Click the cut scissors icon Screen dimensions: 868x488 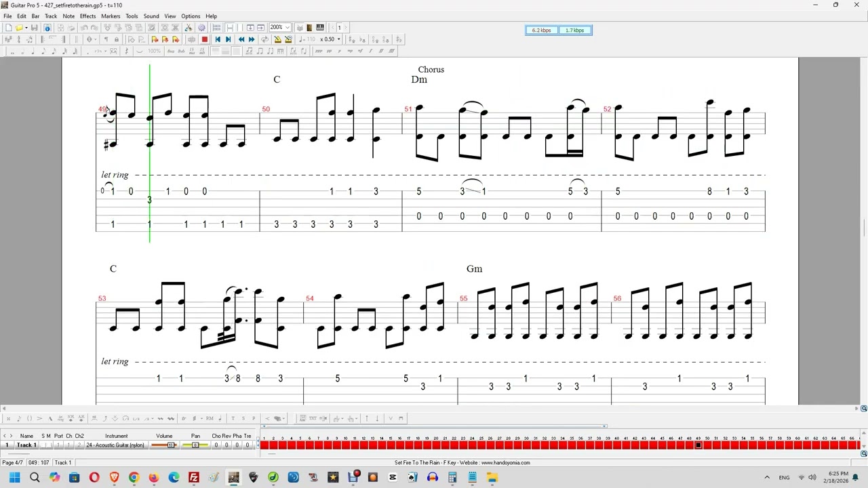tap(189, 28)
